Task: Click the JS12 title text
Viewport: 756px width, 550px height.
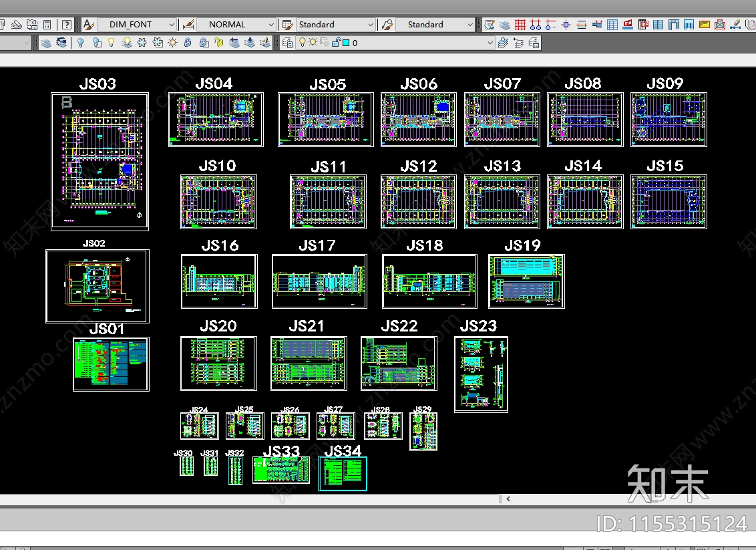Action: click(419, 166)
